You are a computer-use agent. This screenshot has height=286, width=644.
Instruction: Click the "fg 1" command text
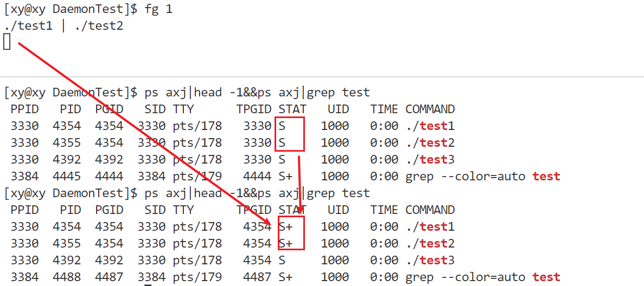pos(158,10)
